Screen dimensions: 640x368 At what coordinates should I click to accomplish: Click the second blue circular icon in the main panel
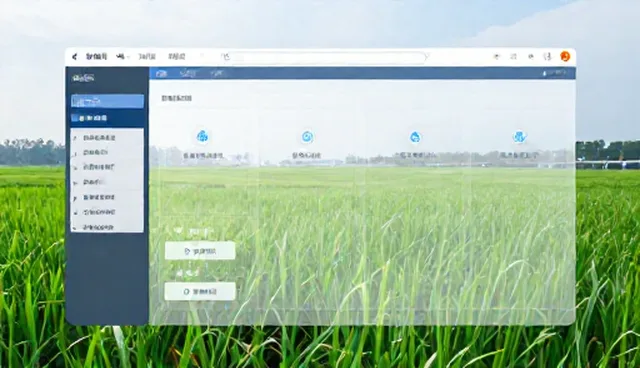point(307,137)
